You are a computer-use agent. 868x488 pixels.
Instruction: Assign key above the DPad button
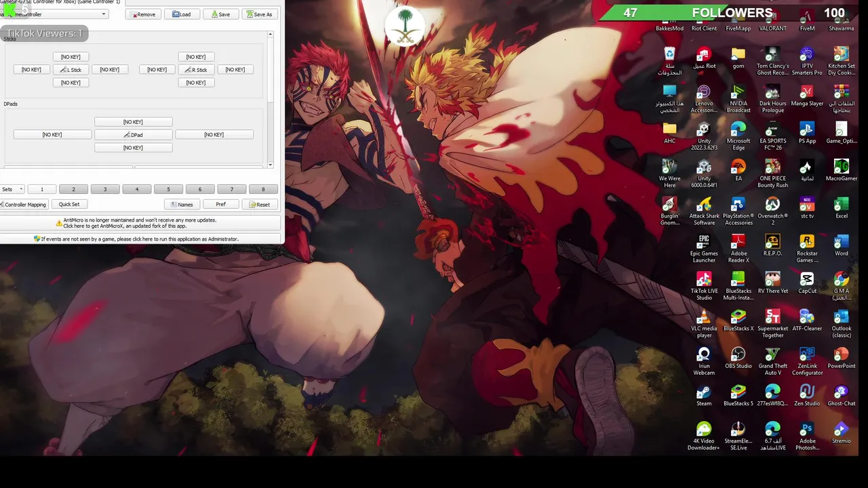coord(133,122)
